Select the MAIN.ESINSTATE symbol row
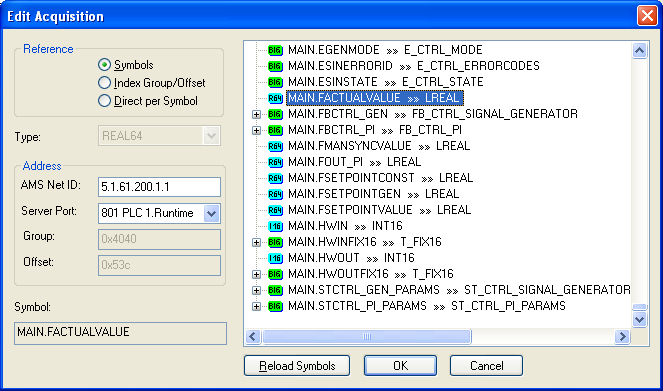Image resolution: width=663 pixels, height=391 pixels. 386,82
